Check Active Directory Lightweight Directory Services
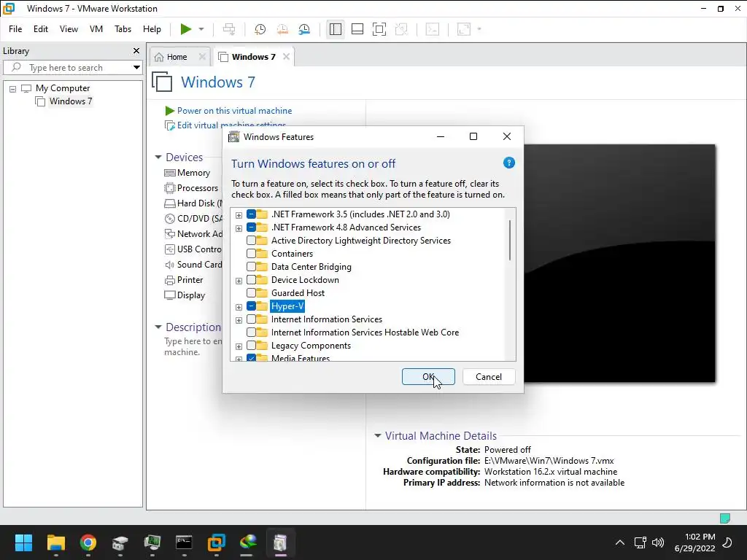 (251, 241)
